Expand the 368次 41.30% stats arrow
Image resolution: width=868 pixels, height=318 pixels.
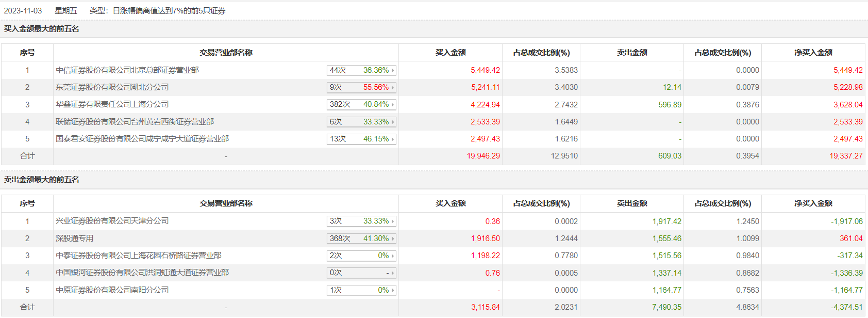point(393,239)
